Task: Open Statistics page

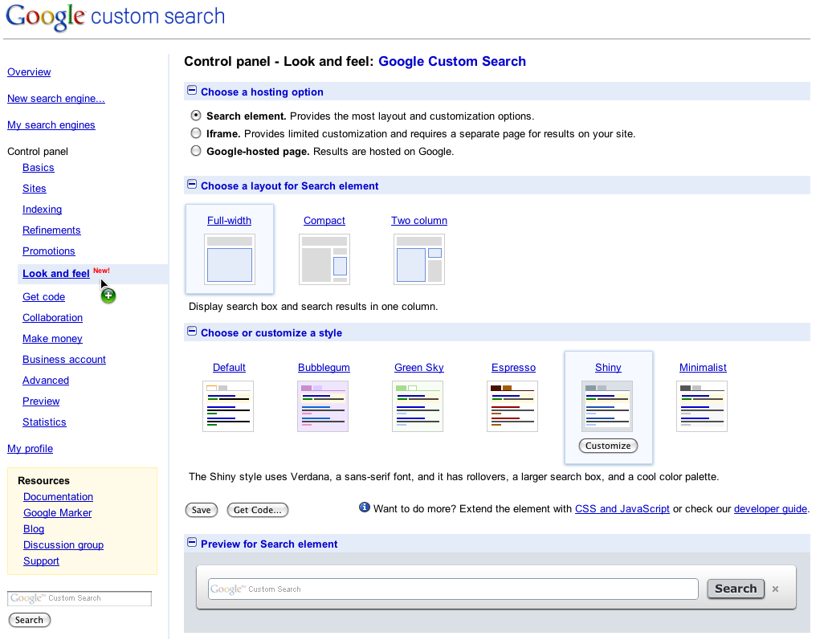Action: pos(44,422)
